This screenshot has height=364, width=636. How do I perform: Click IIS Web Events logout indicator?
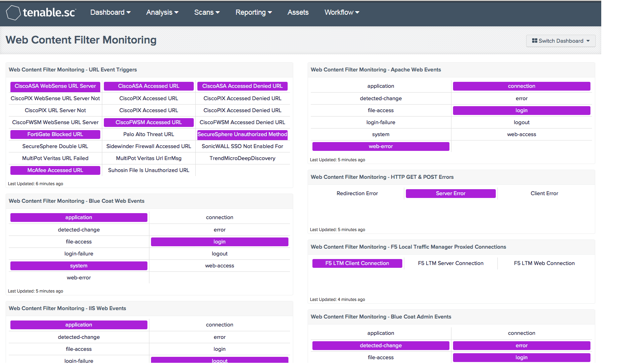point(219,360)
